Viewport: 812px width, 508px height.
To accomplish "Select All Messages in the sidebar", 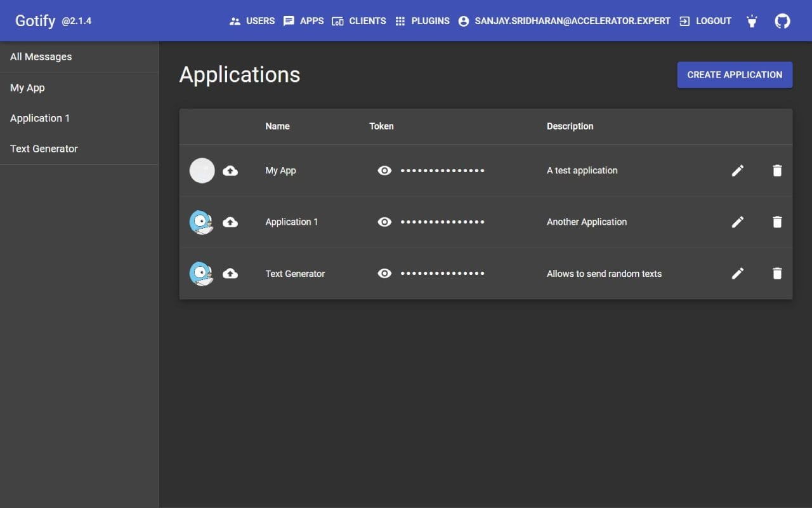I will coord(41,57).
